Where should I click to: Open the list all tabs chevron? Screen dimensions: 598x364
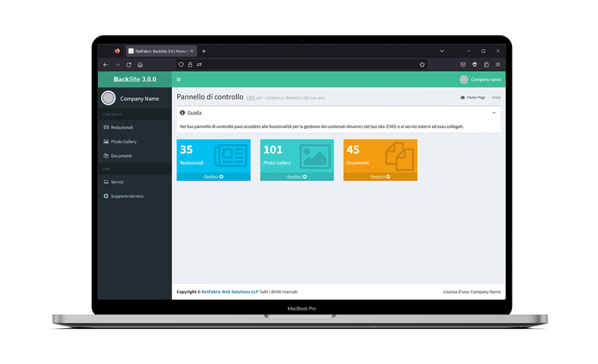(x=442, y=51)
